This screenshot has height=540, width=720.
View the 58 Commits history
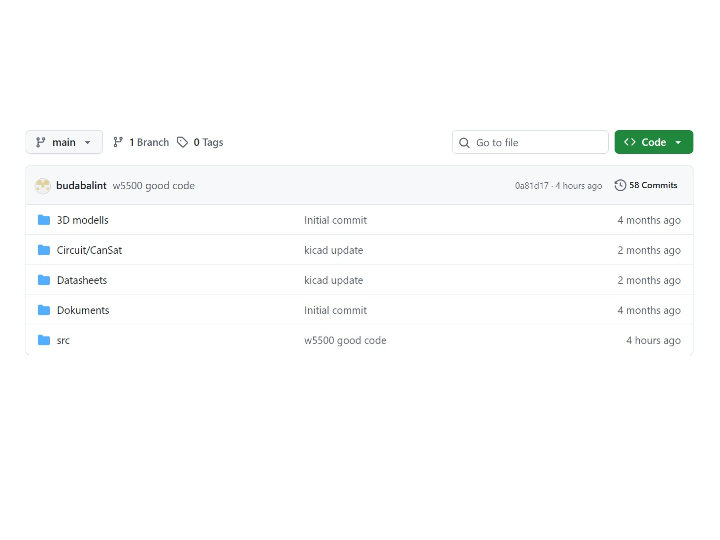click(x=652, y=185)
